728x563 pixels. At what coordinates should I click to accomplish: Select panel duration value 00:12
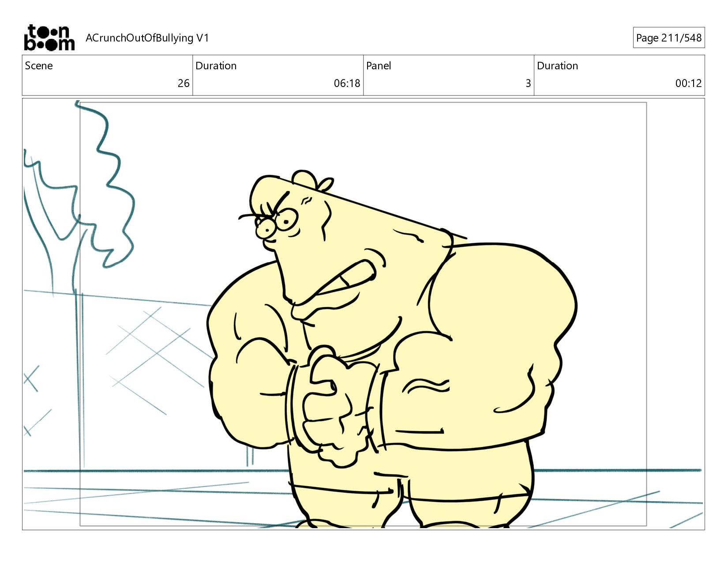tap(688, 83)
